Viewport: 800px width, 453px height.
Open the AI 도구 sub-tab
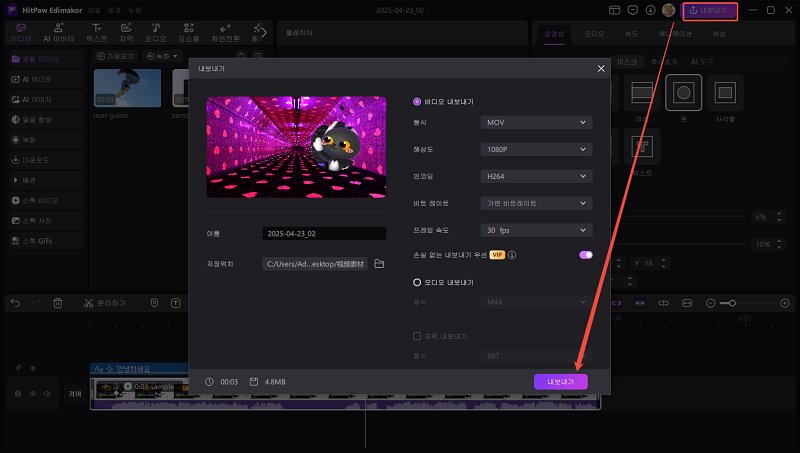[x=702, y=62]
